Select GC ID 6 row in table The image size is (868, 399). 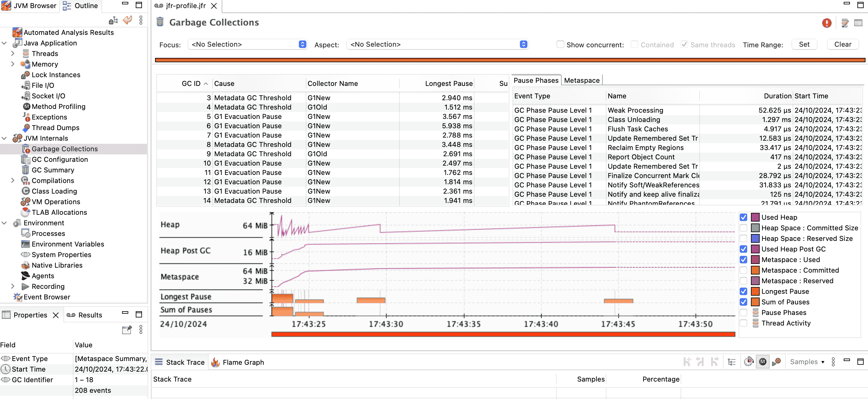pyautogui.click(x=332, y=126)
